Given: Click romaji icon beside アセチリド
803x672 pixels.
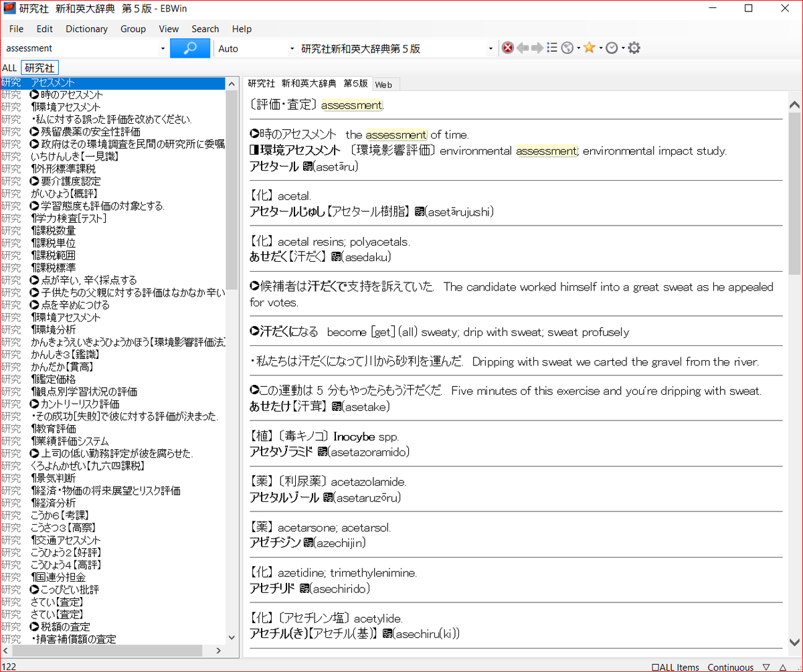Looking at the screenshot, I should tap(304, 588).
